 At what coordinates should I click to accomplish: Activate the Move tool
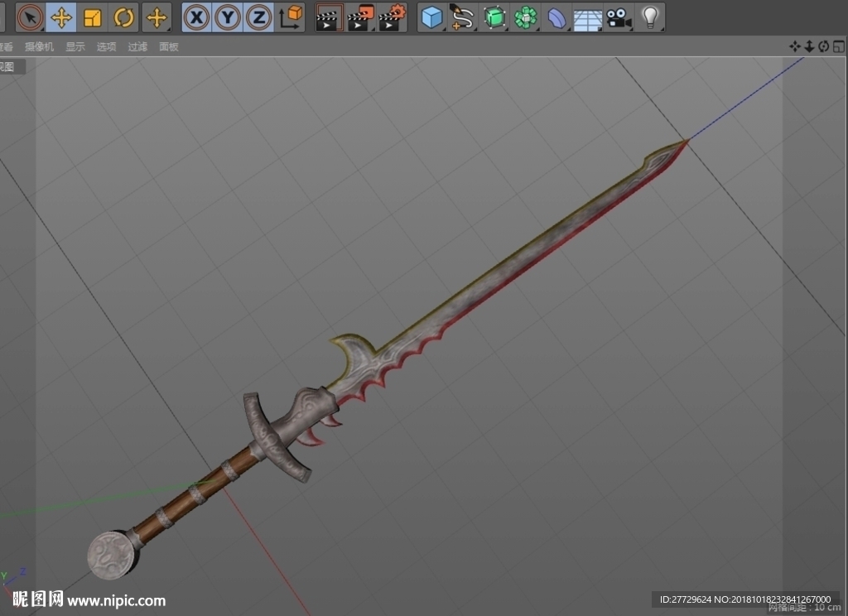pos(61,17)
